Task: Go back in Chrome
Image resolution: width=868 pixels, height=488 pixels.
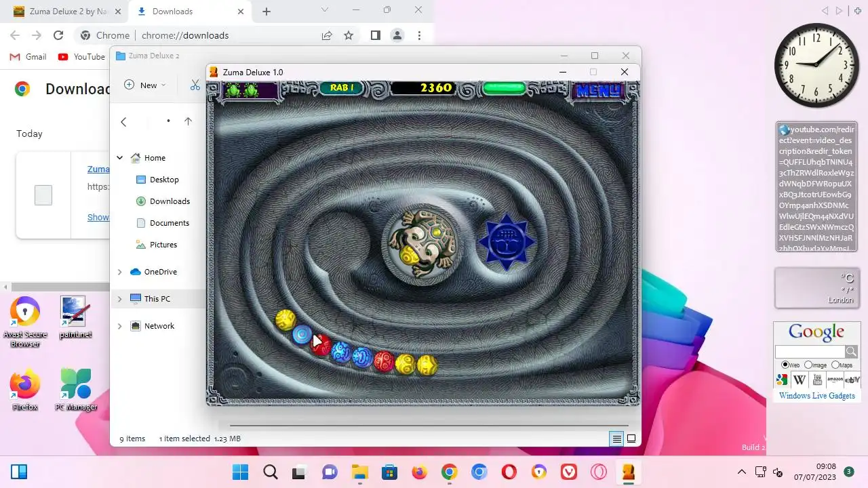Action: pyautogui.click(x=15, y=35)
